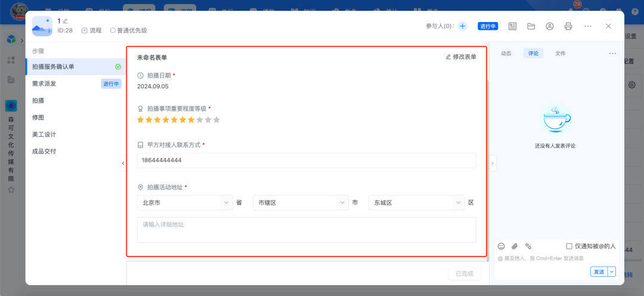Click the clock icon beside 拍摄日期
This screenshot has height=296, width=644.
click(x=141, y=76)
